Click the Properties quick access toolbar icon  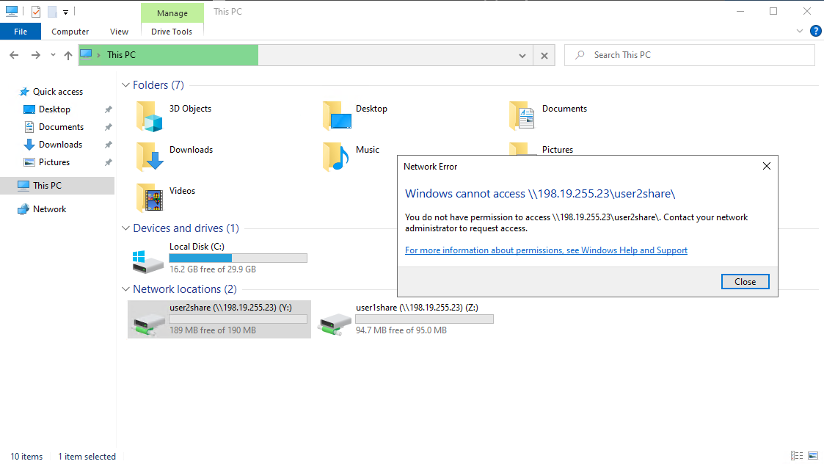pos(36,11)
